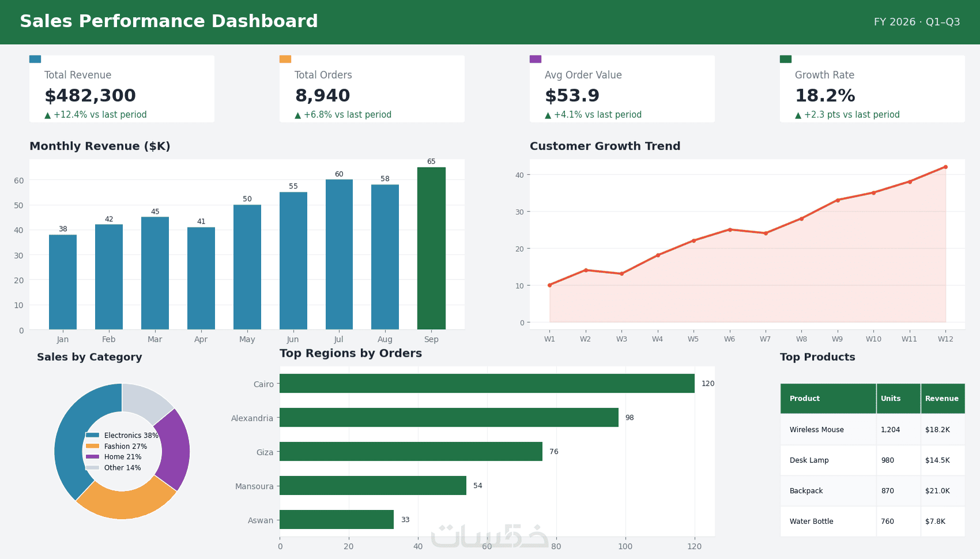
Task: Select the Fashion legend swatch
Action: [92, 446]
